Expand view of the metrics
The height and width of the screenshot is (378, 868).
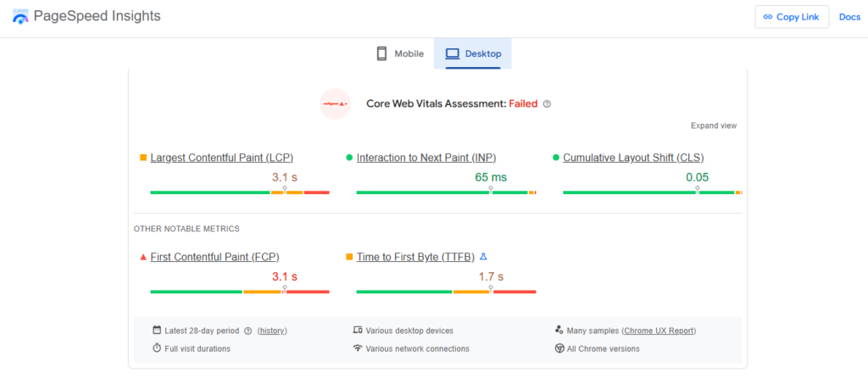[x=713, y=125]
